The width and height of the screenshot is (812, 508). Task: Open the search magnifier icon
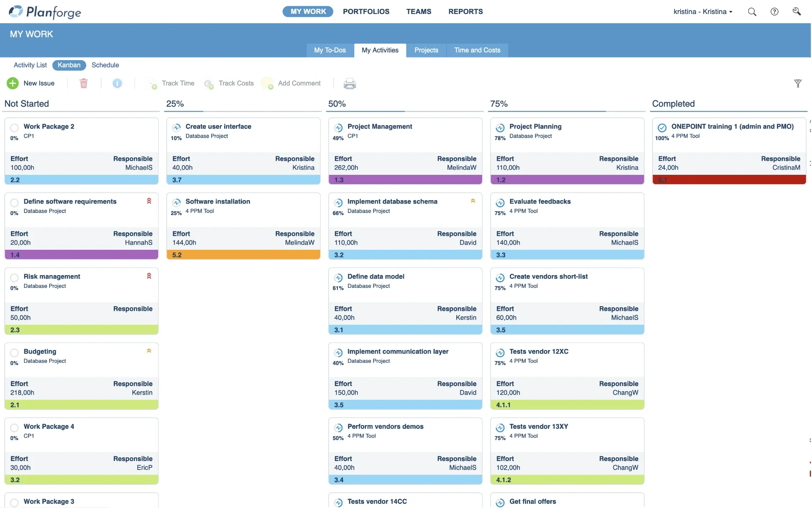[x=752, y=11]
